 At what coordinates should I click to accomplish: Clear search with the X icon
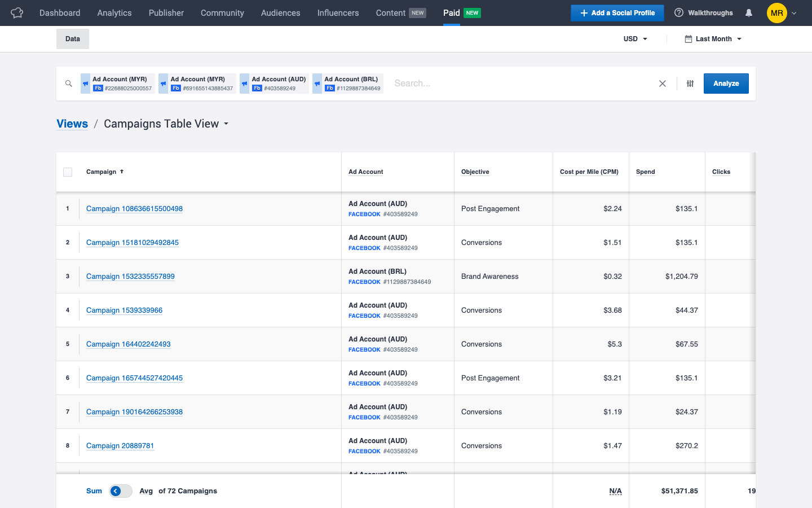click(x=663, y=83)
